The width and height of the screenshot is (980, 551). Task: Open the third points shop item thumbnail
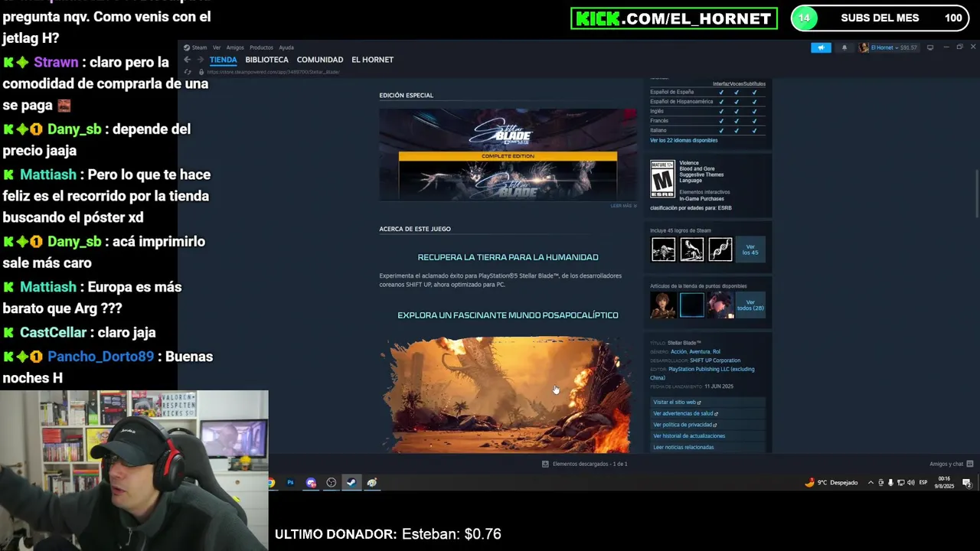[720, 305]
